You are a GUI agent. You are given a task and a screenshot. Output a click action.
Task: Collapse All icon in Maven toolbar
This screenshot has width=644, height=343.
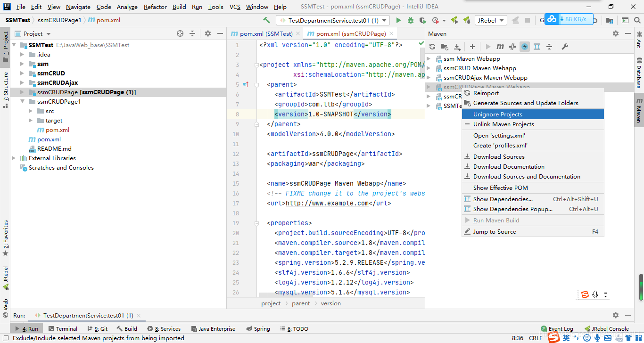point(549,47)
